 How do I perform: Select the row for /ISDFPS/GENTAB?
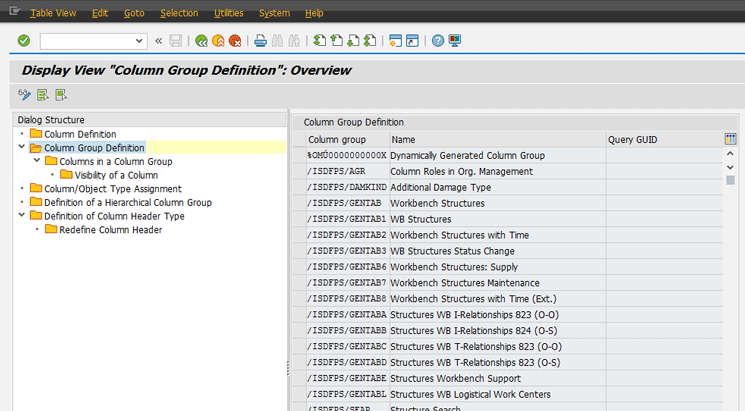coord(298,204)
